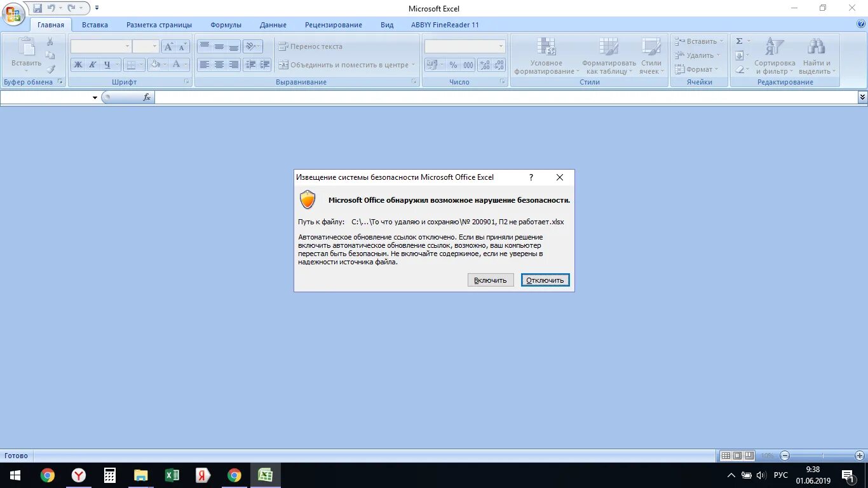868x488 pixels.
Task: Click the Copy icon in clipboard group
Action: 50,55
